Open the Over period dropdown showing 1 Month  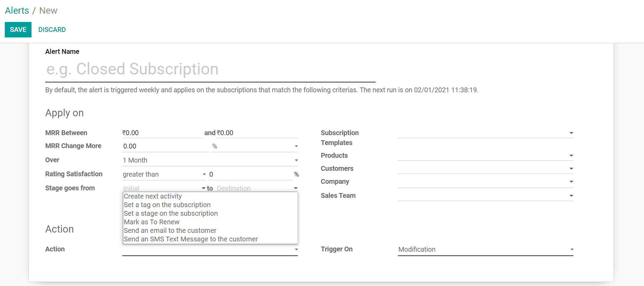(210, 160)
